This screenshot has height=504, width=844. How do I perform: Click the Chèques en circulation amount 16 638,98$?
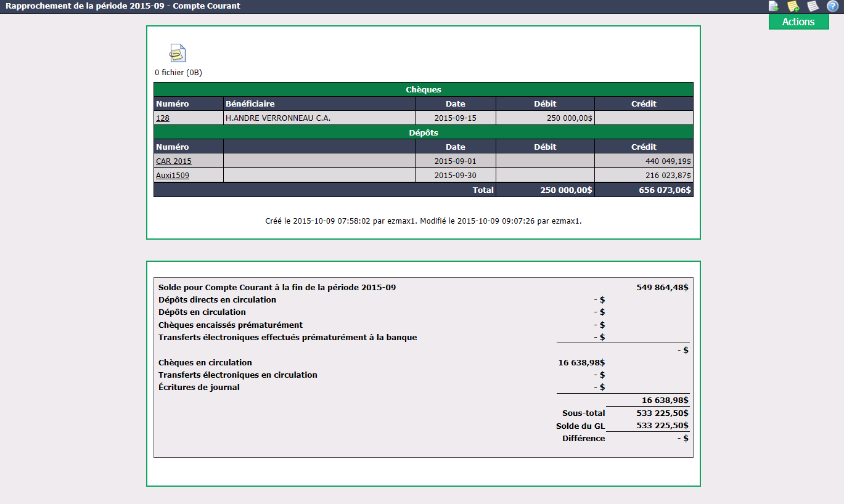[x=581, y=362]
